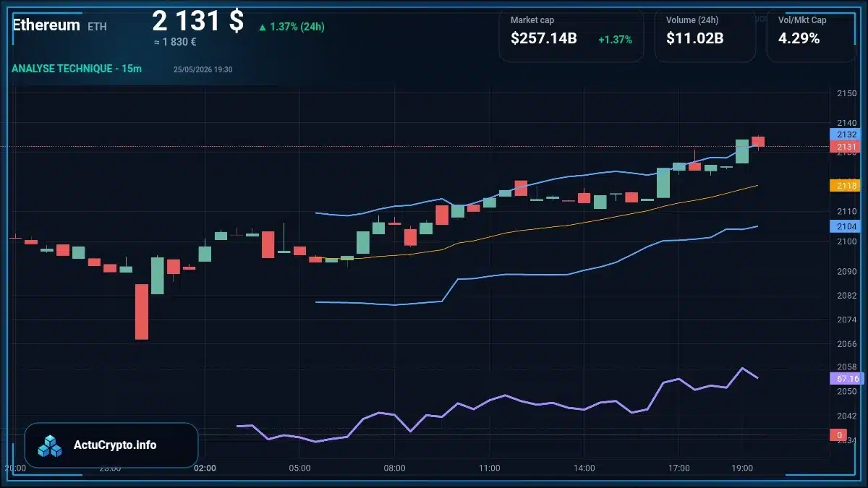Click the 17:00 time axis label
Image resolution: width=868 pixels, height=488 pixels.
pos(678,468)
